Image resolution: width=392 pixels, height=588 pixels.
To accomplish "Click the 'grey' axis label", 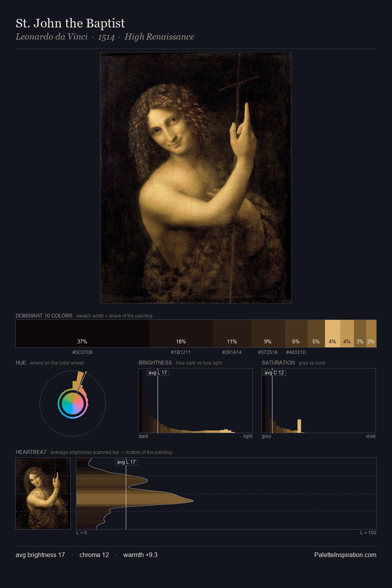I will (x=267, y=436).
